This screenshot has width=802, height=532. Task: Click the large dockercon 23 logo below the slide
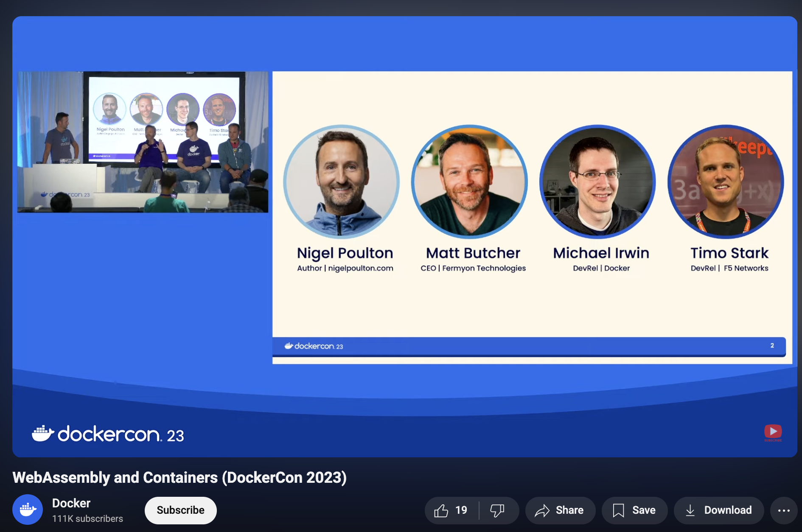click(108, 434)
